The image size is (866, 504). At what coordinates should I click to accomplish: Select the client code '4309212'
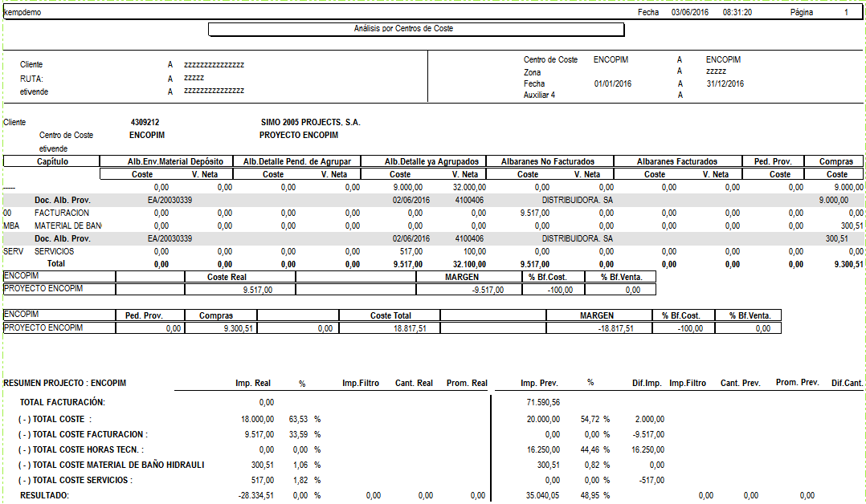145,122
